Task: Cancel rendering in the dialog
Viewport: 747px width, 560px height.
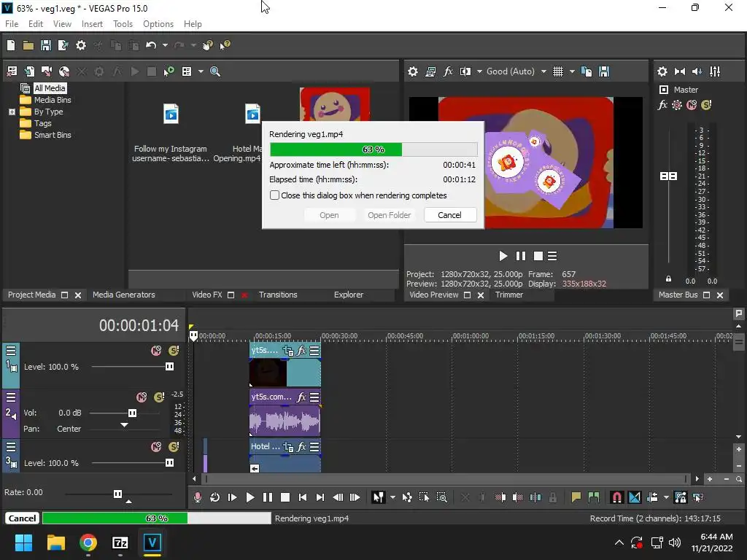Action: 449,215
